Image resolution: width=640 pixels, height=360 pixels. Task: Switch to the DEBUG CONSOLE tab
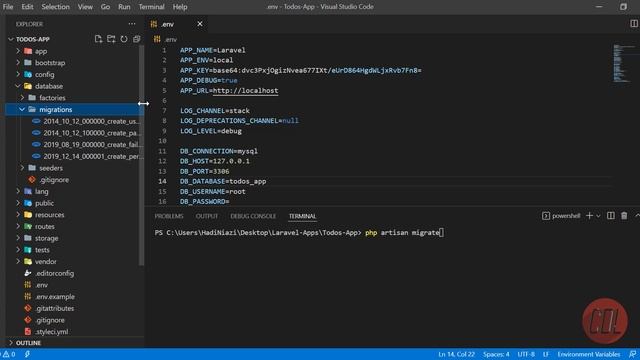[x=253, y=216]
